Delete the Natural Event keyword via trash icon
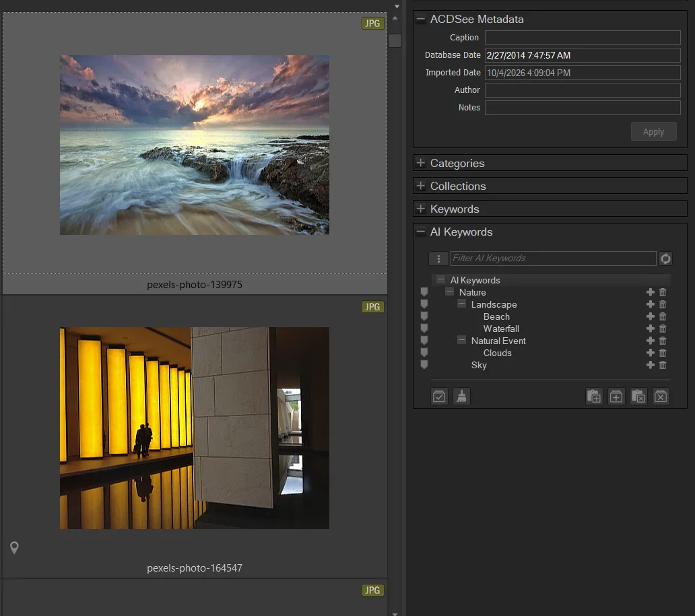 [663, 341]
